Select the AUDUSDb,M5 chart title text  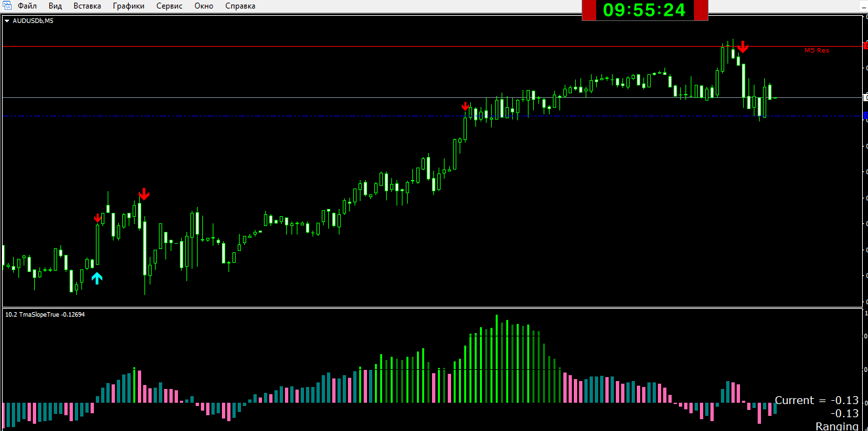pyautogui.click(x=33, y=21)
